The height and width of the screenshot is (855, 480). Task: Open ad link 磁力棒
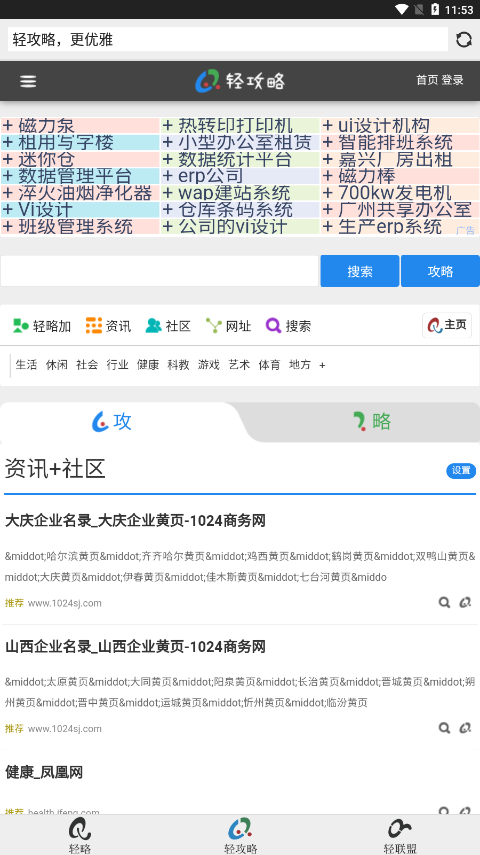(x=400, y=176)
